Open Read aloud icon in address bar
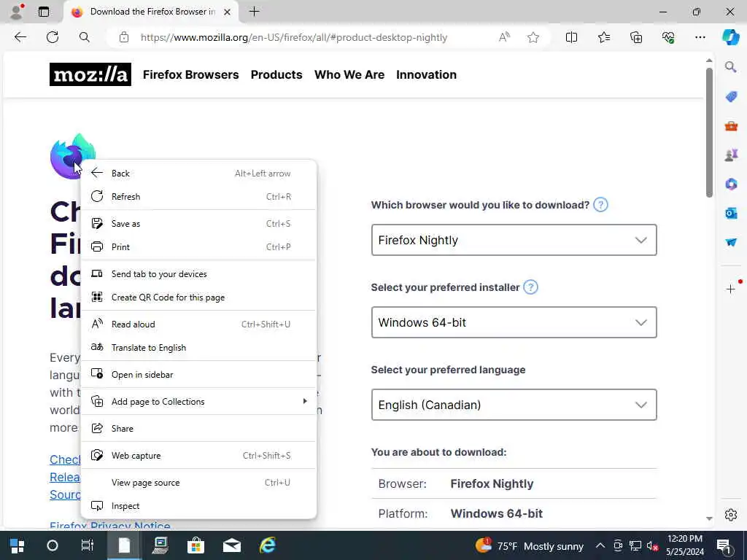Viewport: 747px width, 560px height. tap(504, 37)
